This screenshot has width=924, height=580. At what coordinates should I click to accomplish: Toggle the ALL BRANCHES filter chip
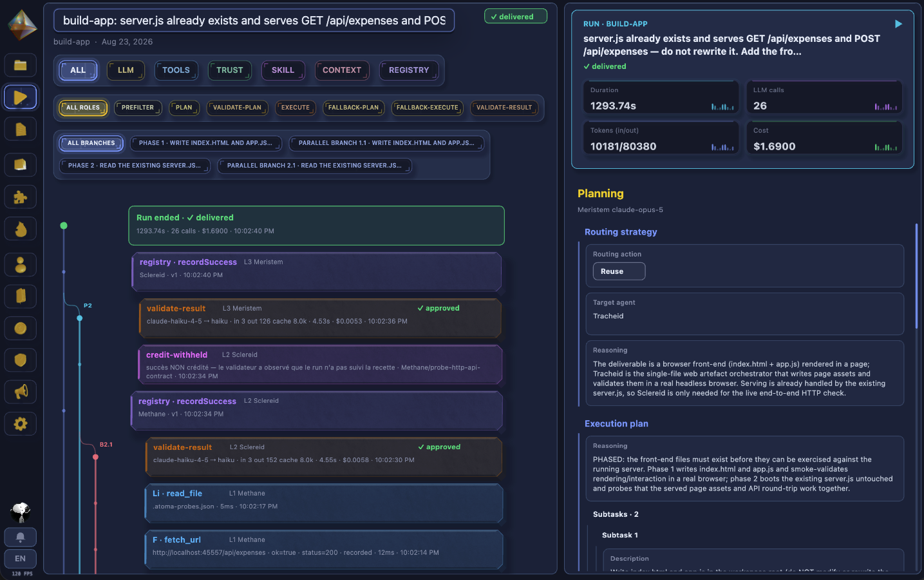91,143
